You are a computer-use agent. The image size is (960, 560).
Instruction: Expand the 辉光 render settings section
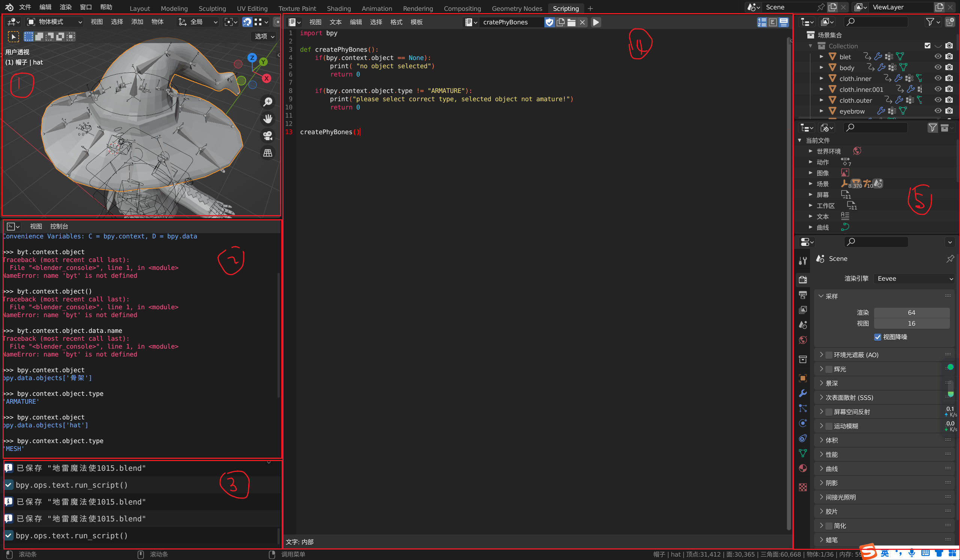click(x=822, y=368)
